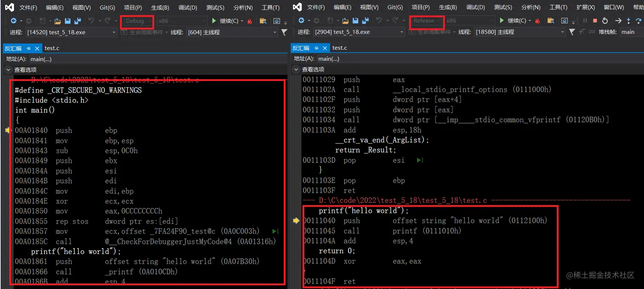Click the Hot Reload flame icon in left window
Viewport: 644px width, 289px height.
(250, 21)
